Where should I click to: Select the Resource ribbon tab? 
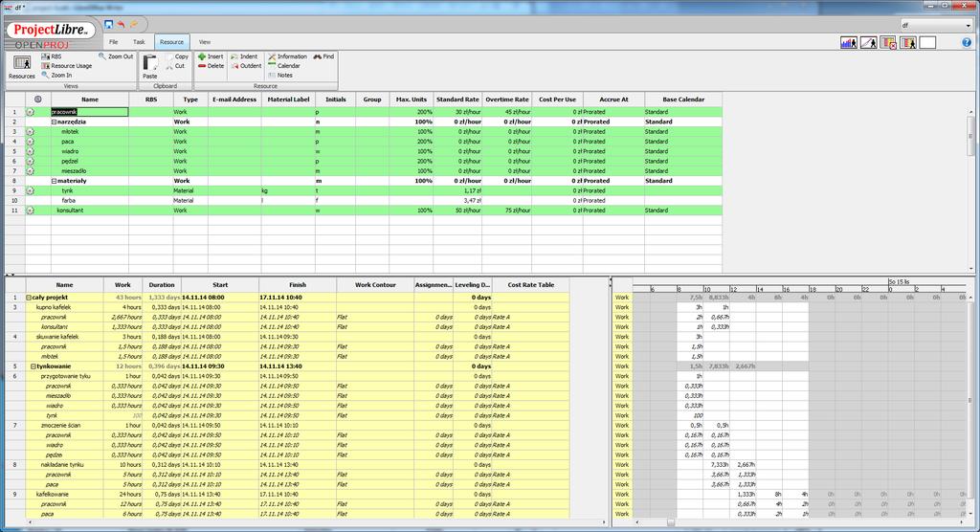tap(172, 42)
